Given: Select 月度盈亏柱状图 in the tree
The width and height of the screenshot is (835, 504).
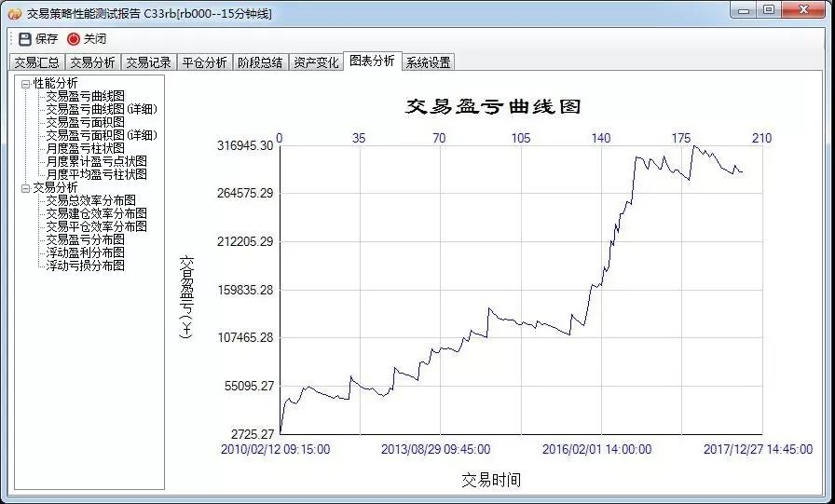Looking at the screenshot, I should (x=85, y=148).
